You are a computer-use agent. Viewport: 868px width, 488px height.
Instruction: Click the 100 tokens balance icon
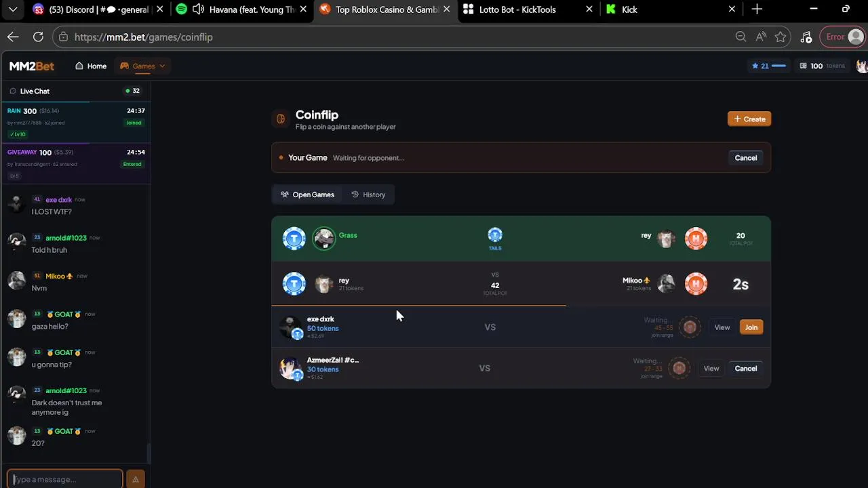click(x=803, y=66)
